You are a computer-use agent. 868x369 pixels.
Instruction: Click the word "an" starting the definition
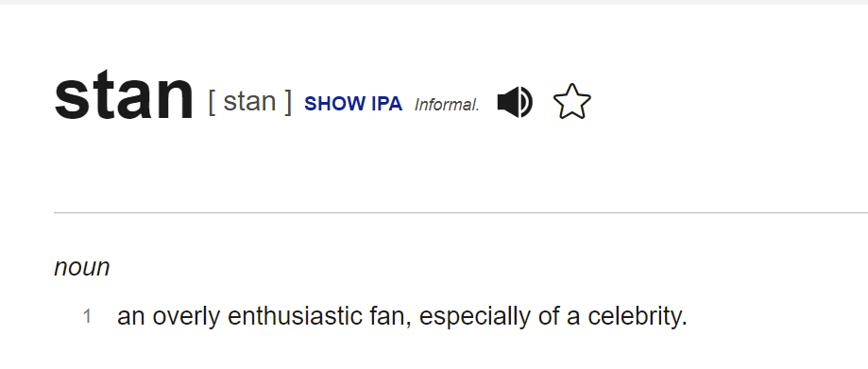pos(131,317)
